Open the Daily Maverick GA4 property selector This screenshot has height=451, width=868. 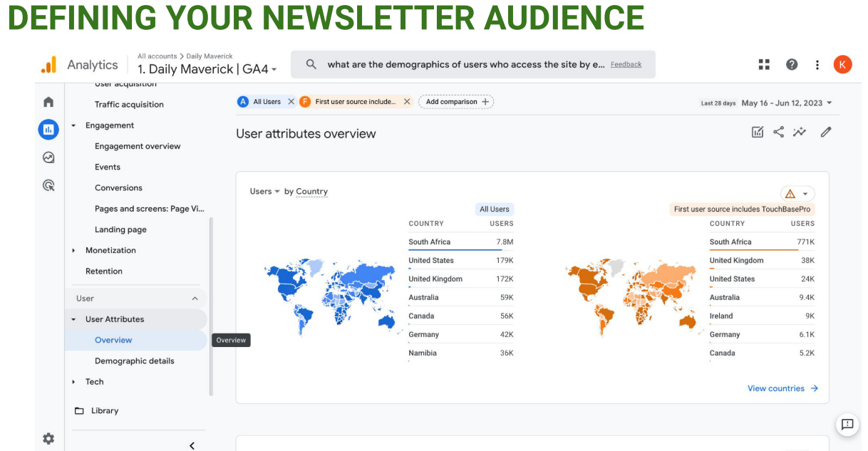tap(207, 69)
